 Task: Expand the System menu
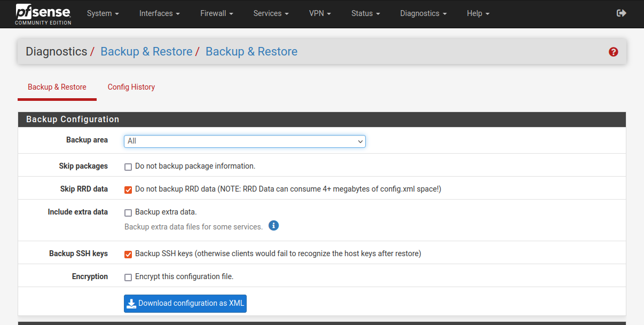tap(103, 13)
